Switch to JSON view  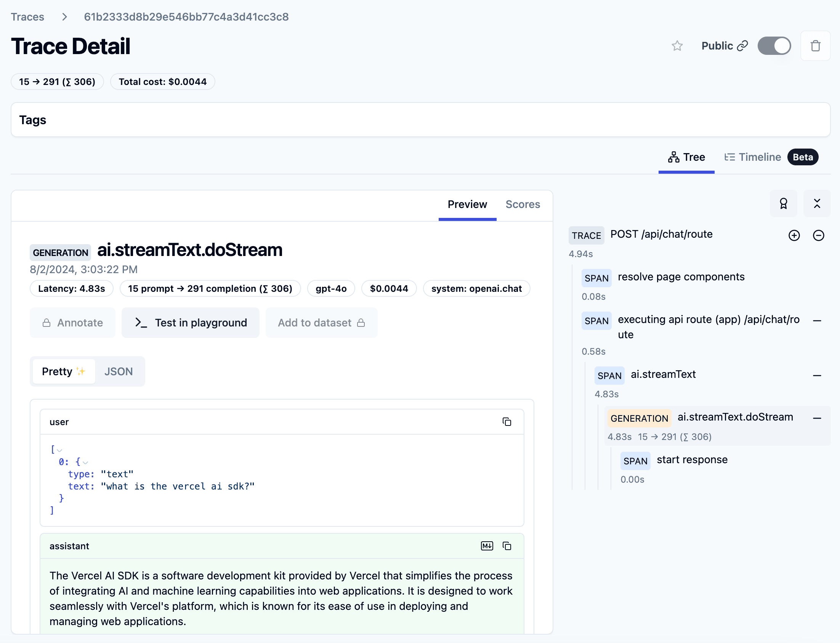coord(119,371)
